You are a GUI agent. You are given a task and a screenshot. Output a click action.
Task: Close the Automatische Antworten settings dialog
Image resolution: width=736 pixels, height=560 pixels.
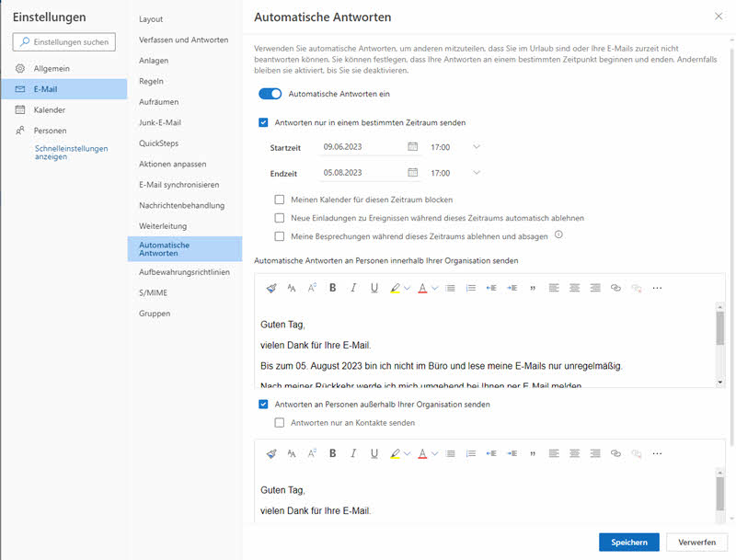pos(719,17)
